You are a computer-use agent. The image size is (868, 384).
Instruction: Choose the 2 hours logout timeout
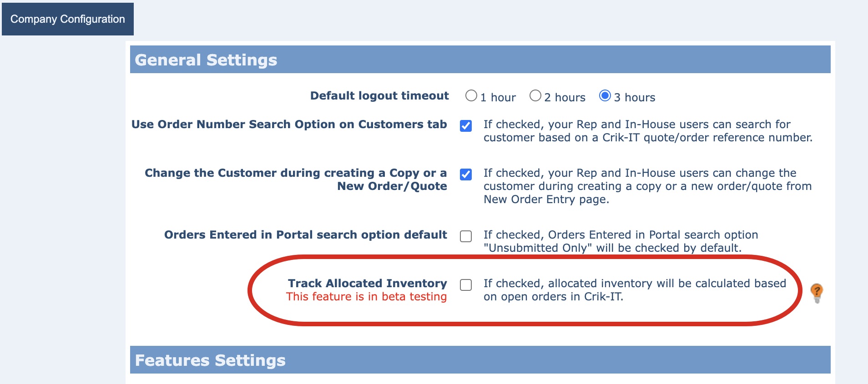pos(535,96)
